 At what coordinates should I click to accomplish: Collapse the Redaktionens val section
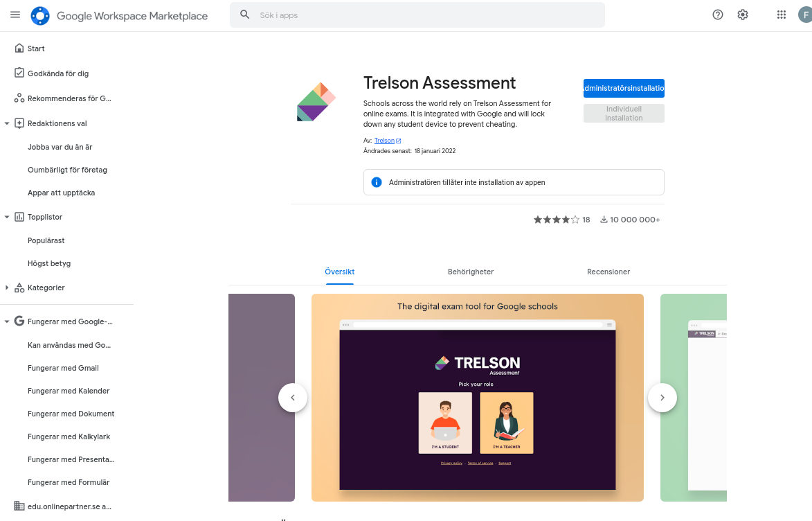[x=7, y=123]
